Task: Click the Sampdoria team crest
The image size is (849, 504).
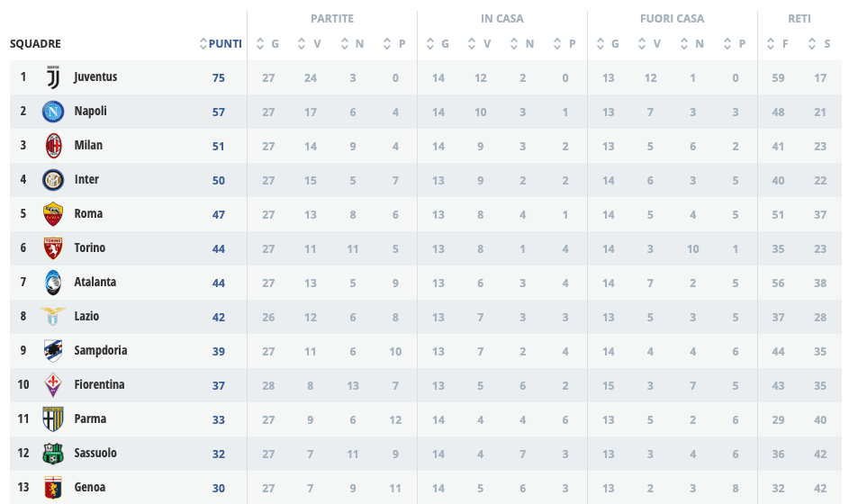Action: coord(53,351)
